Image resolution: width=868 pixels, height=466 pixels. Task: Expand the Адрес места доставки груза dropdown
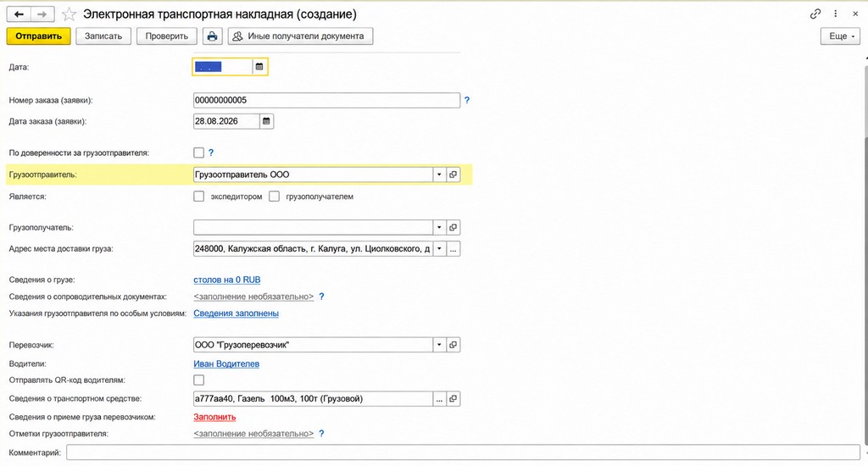click(x=439, y=249)
